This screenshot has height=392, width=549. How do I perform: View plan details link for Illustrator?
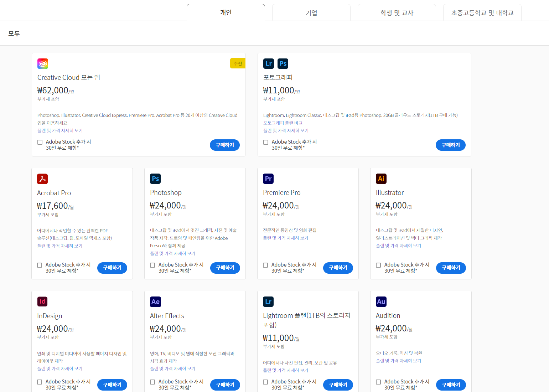click(x=398, y=246)
